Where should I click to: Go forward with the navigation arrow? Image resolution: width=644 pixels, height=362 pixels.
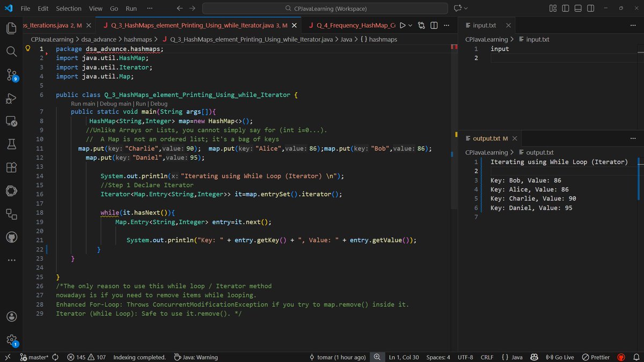coord(192,9)
